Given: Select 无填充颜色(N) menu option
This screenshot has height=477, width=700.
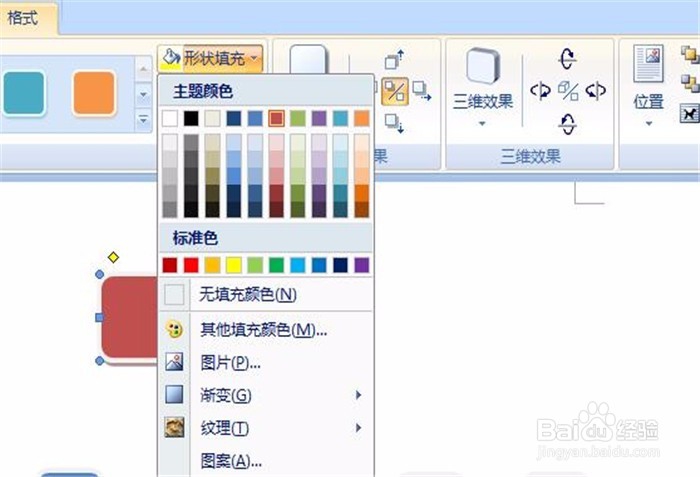Looking at the screenshot, I should coord(266,294).
